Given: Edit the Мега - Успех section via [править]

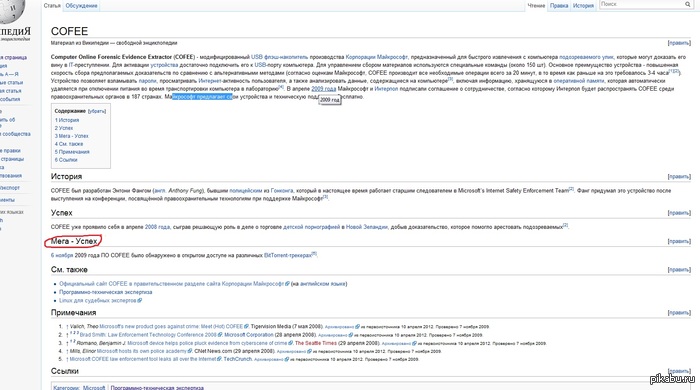Looking at the screenshot, I should [679, 241].
